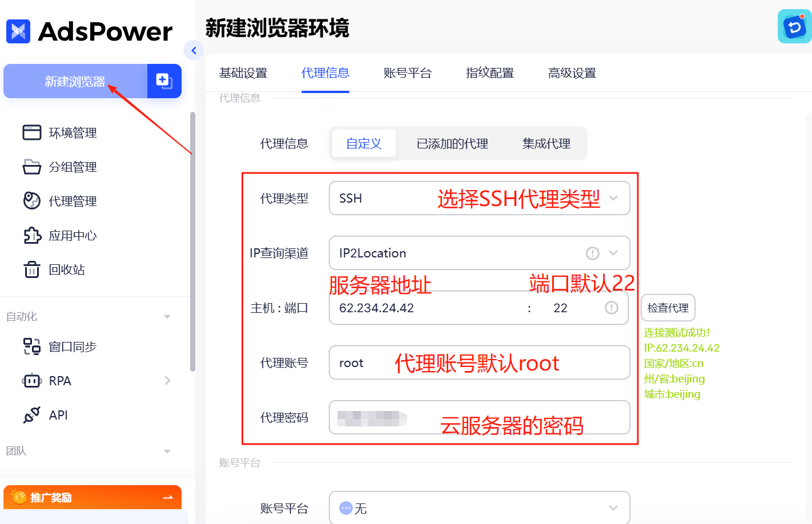812x524 pixels.
Task: Select the 集成代理 proxy option
Action: point(546,143)
